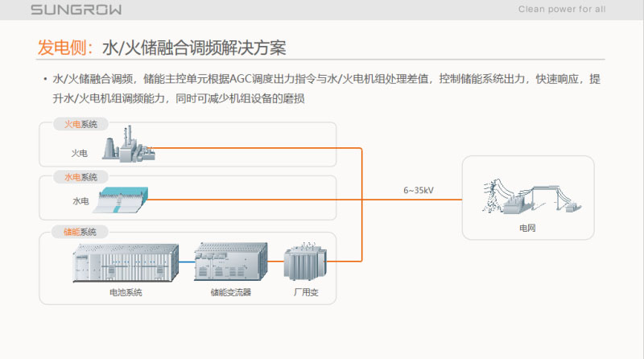This screenshot has height=359, width=644.
Task: Click the 火电 label beside the plant
Action: click(80, 153)
